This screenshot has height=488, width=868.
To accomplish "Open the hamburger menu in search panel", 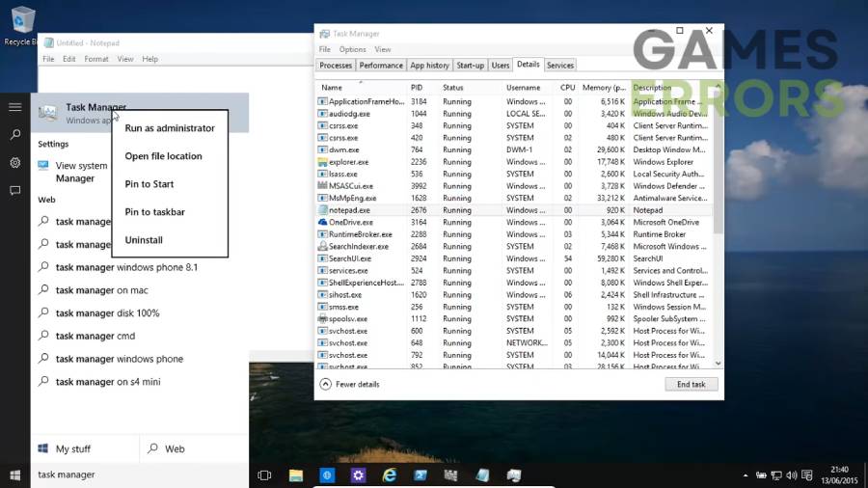I will pos(14,107).
